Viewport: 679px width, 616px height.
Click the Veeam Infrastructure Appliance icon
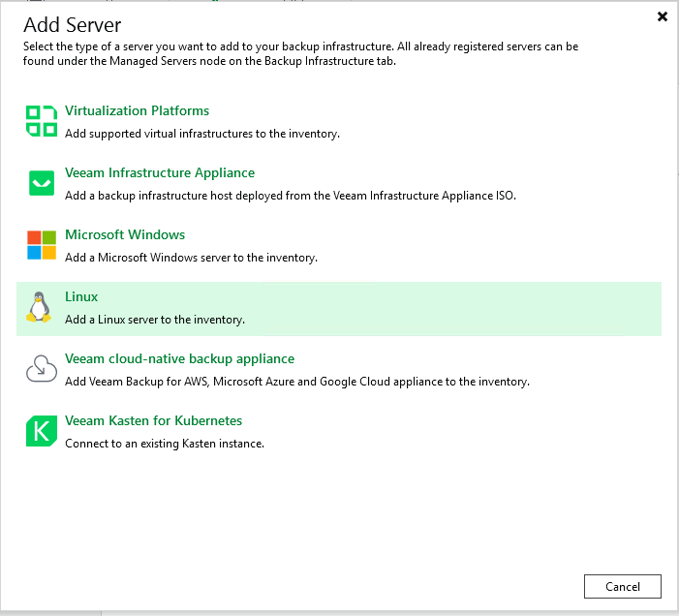pyautogui.click(x=41, y=183)
